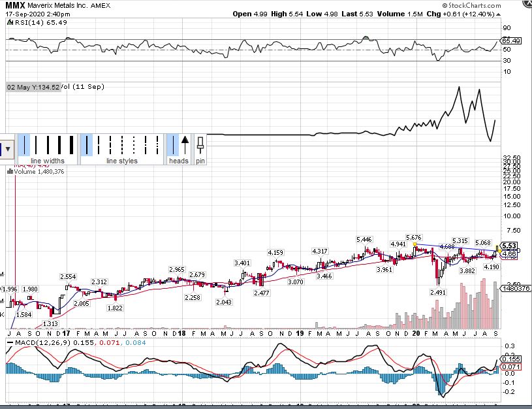Pin the annotation toolbar
Viewport: 532px width, 409px height.
tap(200, 145)
